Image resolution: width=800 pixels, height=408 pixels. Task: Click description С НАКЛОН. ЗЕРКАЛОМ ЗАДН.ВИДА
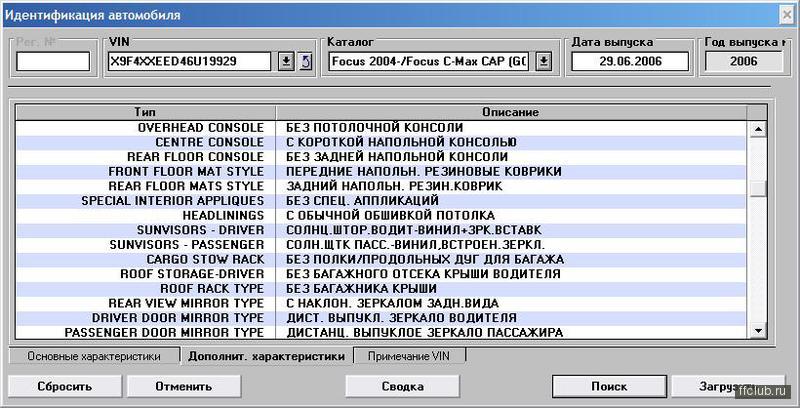(392, 303)
